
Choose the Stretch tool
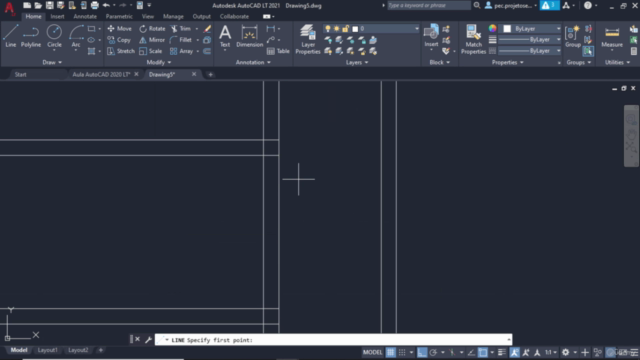point(120,51)
